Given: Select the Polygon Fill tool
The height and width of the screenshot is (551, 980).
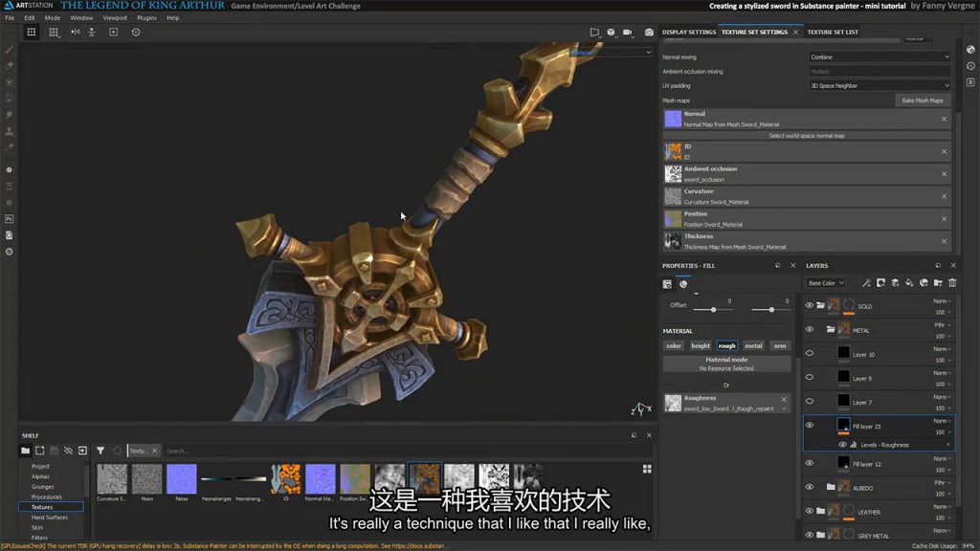Looking at the screenshot, I should (x=10, y=99).
